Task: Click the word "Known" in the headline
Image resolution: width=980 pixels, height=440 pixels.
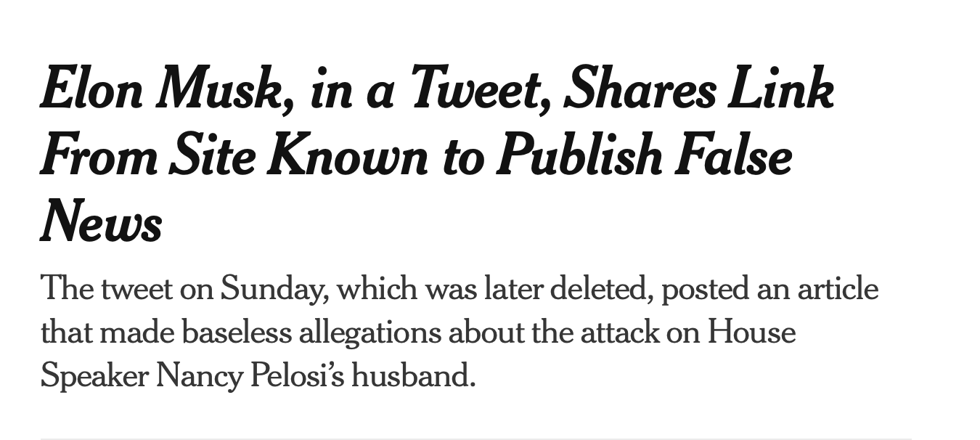Action: pyautogui.click(x=347, y=155)
